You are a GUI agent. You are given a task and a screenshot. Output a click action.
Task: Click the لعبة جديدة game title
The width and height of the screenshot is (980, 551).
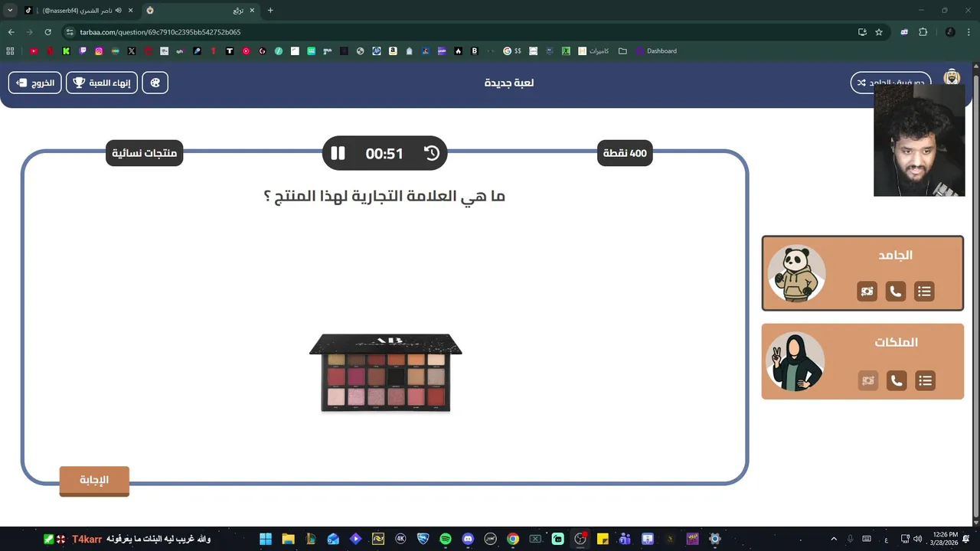click(x=509, y=83)
